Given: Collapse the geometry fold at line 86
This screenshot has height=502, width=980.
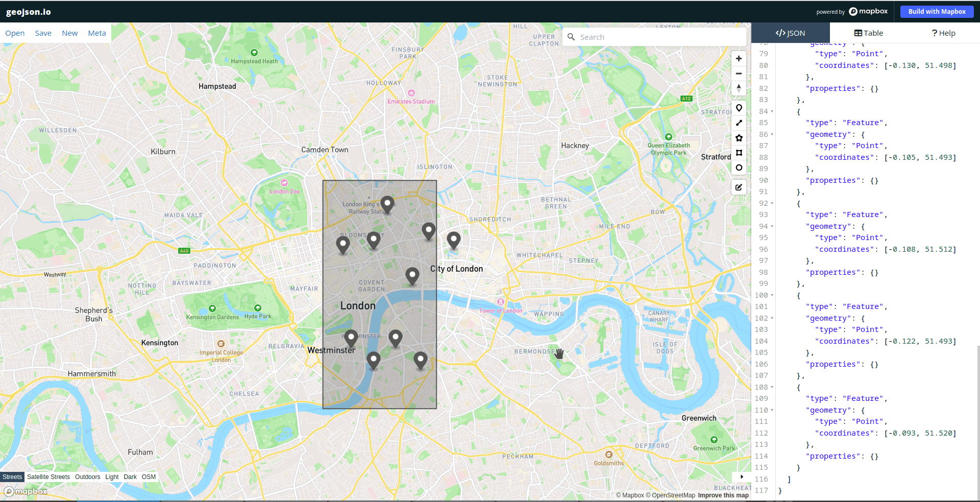Looking at the screenshot, I should coord(772,134).
